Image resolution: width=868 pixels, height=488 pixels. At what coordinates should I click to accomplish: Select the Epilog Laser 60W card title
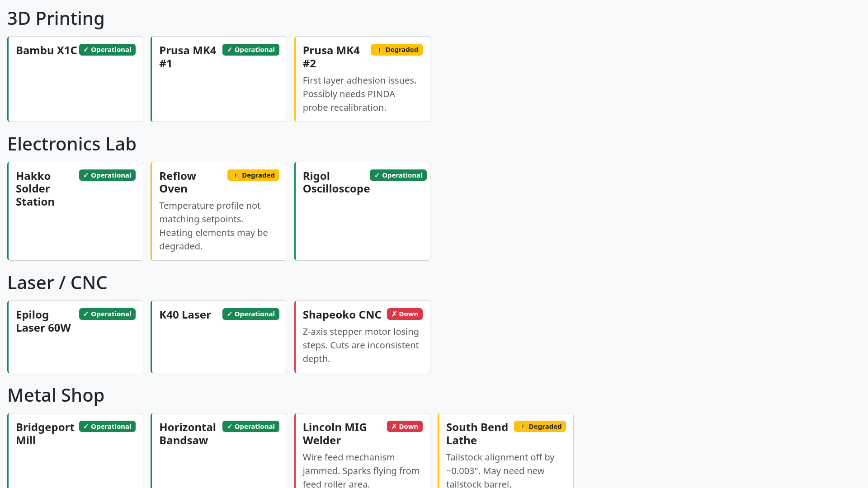[x=43, y=321]
